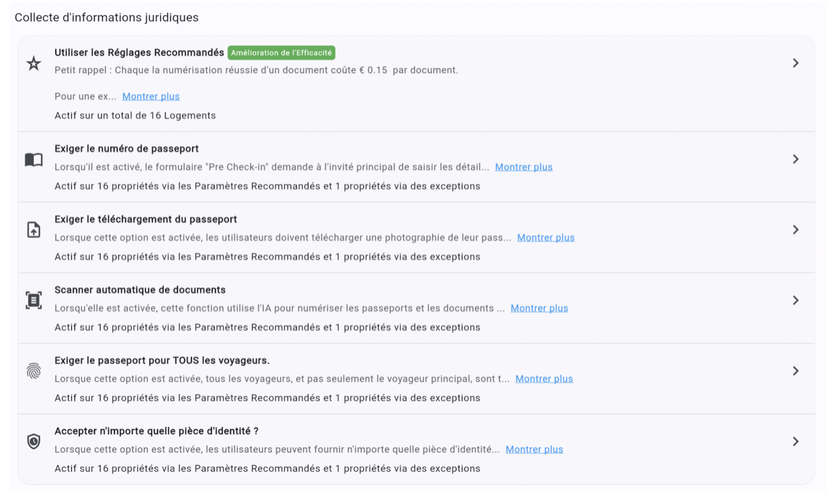Click Montrer plus under passeport pour TOUS
This screenshot has height=502, width=828.
(544, 379)
